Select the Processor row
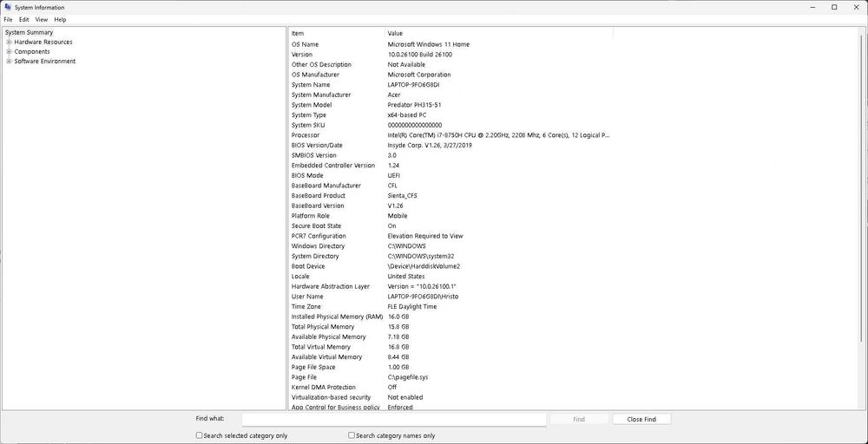Viewport: 868px width, 444px height. click(x=450, y=135)
